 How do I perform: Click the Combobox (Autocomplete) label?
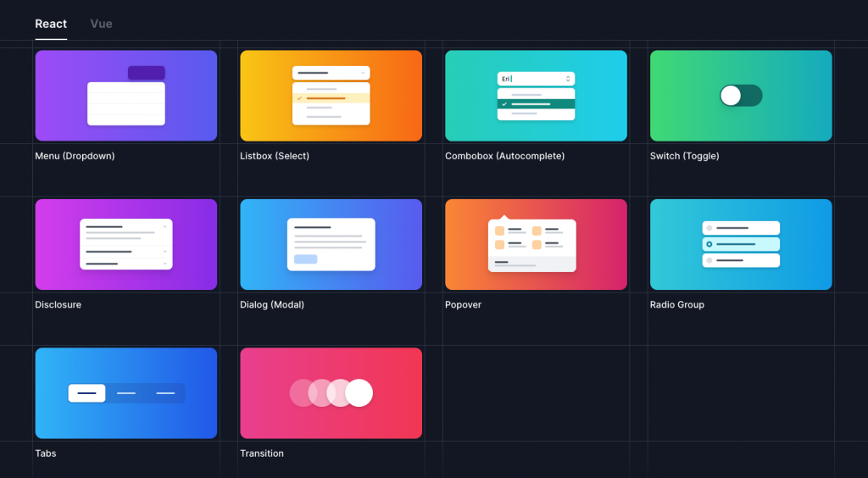point(505,156)
